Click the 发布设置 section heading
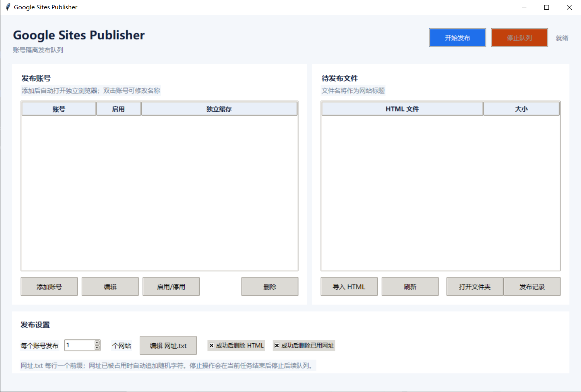 [x=35, y=325]
